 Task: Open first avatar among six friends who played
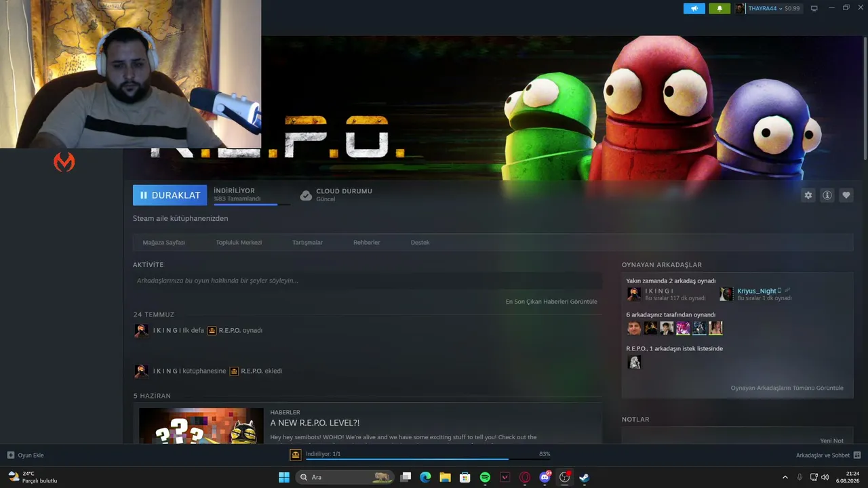[634, 328]
